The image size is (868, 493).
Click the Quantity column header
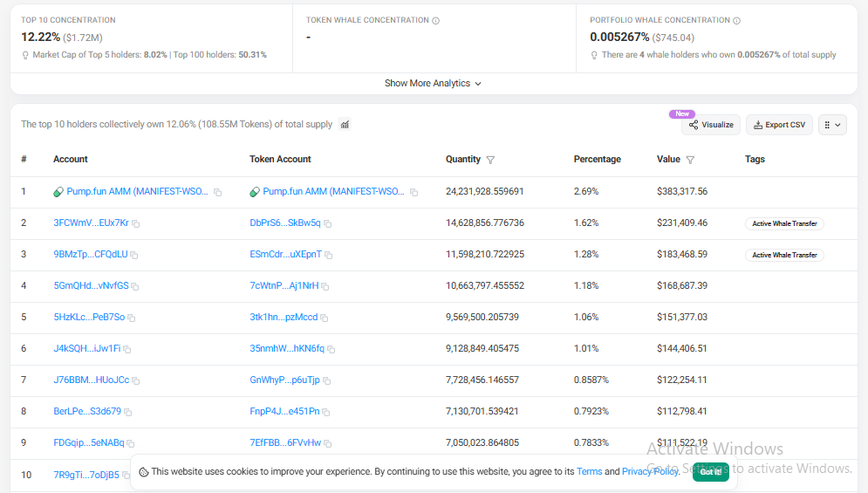(462, 159)
